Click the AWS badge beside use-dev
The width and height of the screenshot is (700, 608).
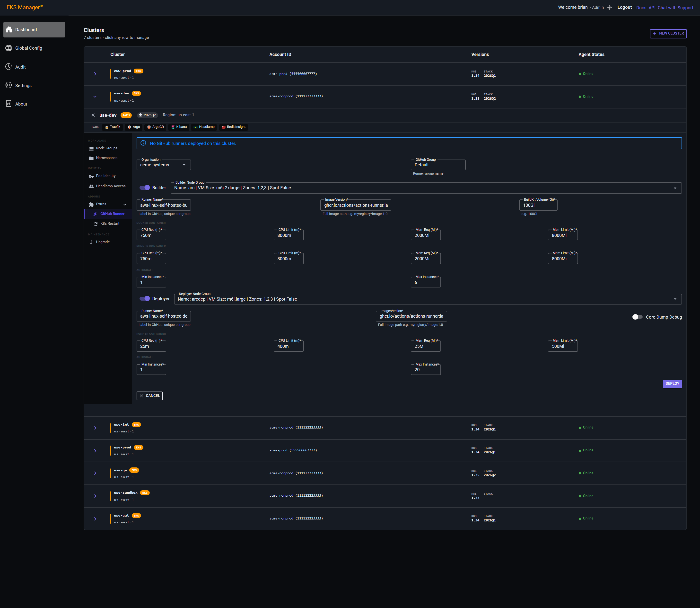pyautogui.click(x=126, y=115)
